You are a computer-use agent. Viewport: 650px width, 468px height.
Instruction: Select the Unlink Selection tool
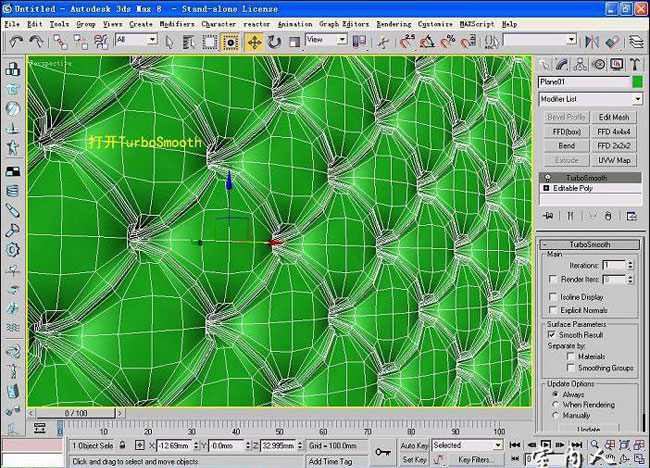click(80, 42)
